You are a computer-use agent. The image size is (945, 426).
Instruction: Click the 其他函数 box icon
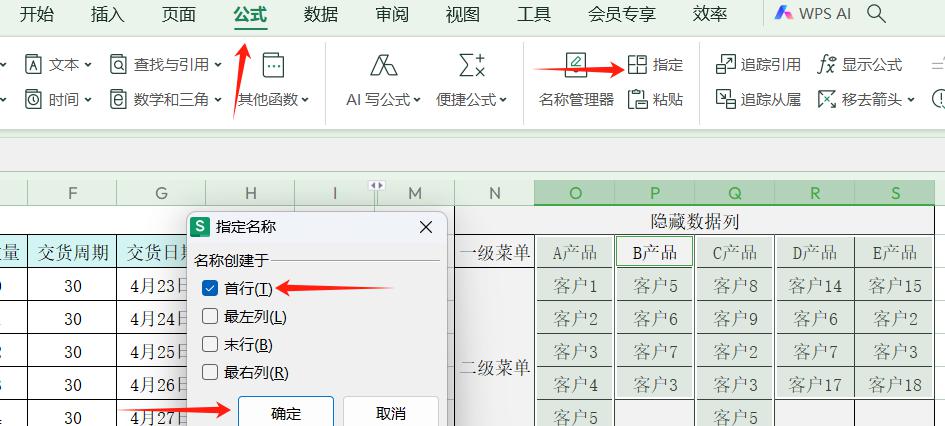tap(273, 65)
